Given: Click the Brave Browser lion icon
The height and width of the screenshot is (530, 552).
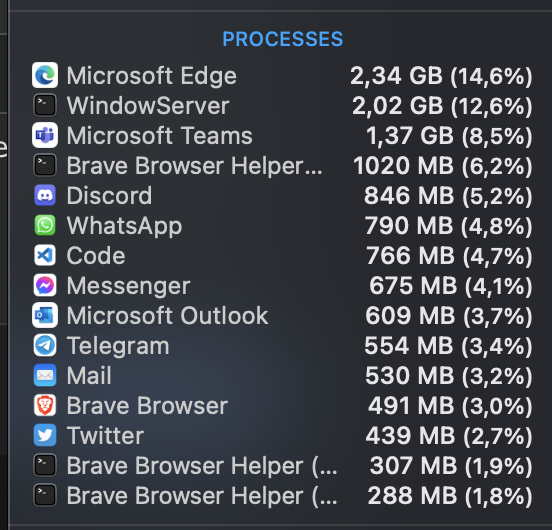Looking at the screenshot, I should click(x=45, y=405).
